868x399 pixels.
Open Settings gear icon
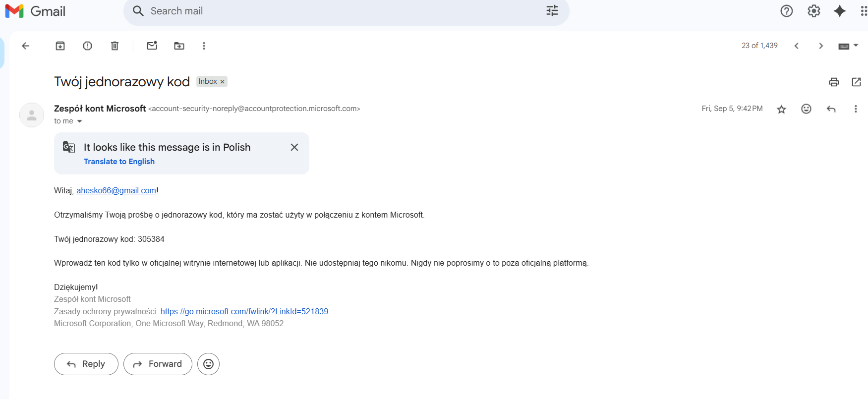coord(814,11)
